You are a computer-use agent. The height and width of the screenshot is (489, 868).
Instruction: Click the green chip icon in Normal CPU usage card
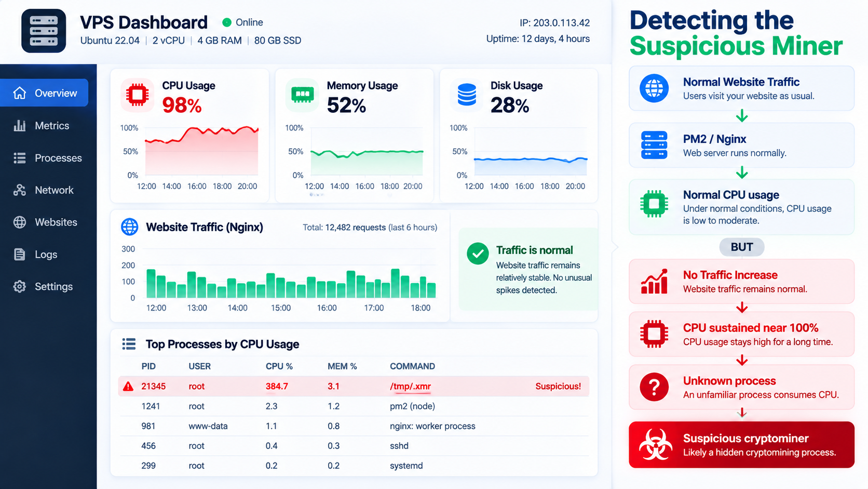(x=654, y=204)
